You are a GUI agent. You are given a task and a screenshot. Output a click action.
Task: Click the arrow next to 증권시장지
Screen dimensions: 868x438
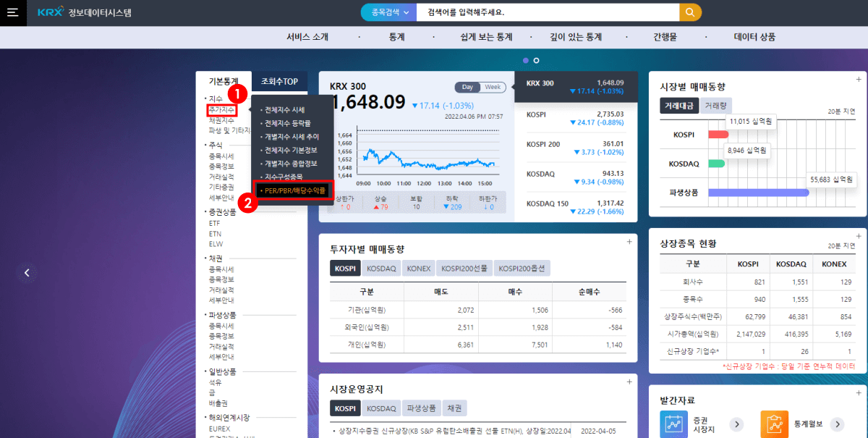[736, 424]
